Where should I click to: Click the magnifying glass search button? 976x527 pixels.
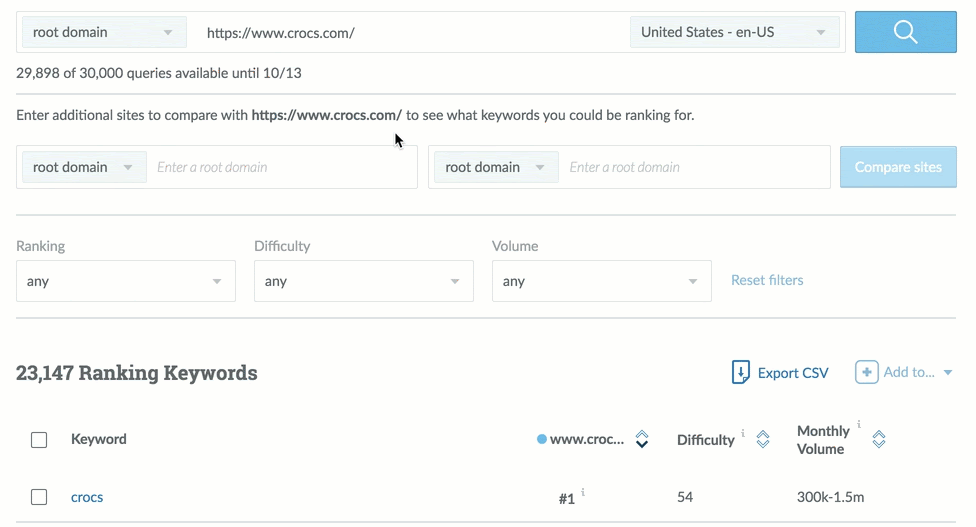tap(905, 32)
